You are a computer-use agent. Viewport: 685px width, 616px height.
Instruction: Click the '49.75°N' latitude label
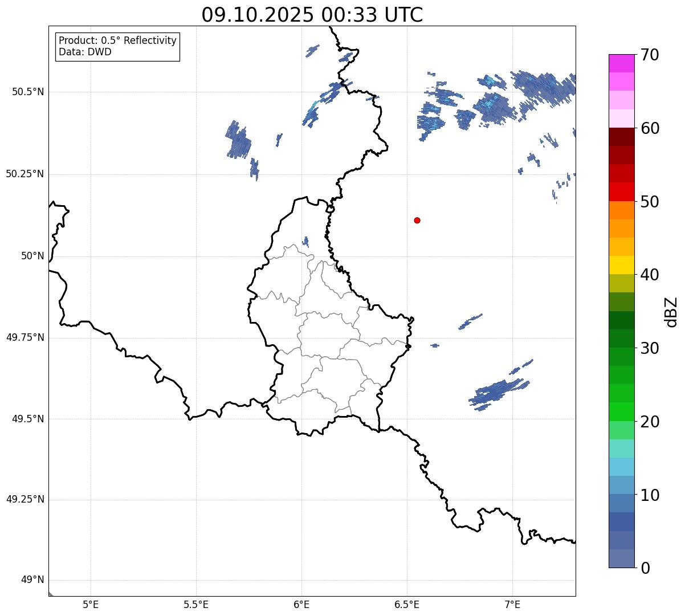point(25,337)
